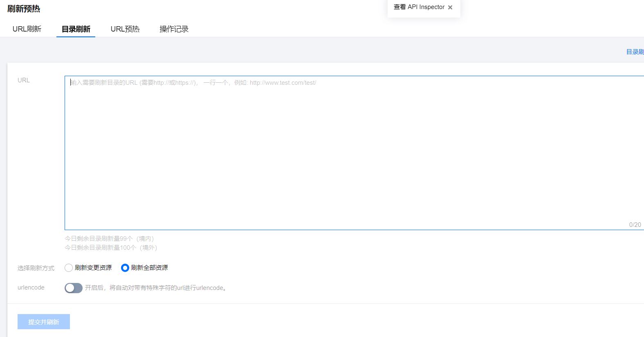The height and width of the screenshot is (337, 644).
Task: Click the 0/20 URL counter
Action: point(635,225)
